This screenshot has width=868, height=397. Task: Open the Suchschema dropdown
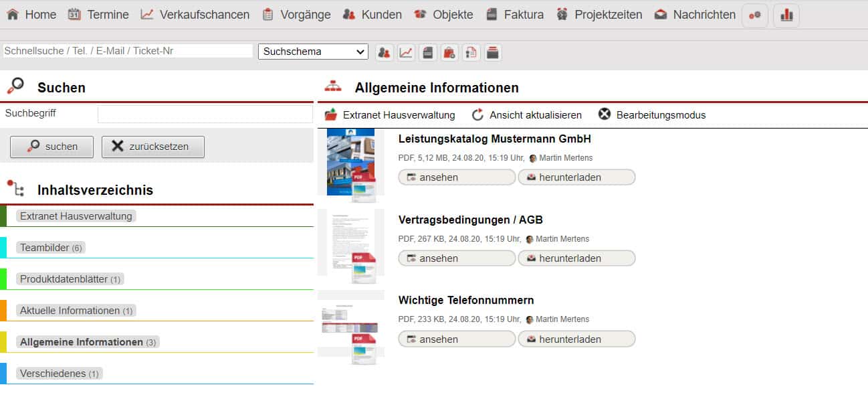coord(313,52)
